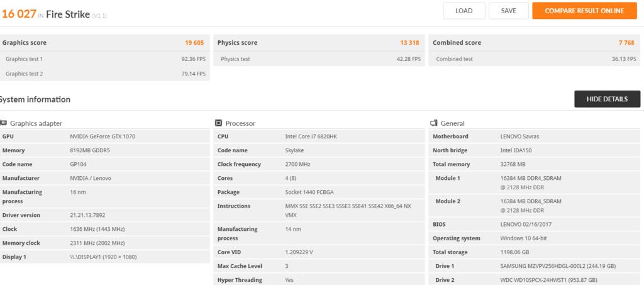This screenshot has height=285, width=644.
Task: Select clock value 1636 MHz (1443 MHz)
Action: [x=97, y=229]
